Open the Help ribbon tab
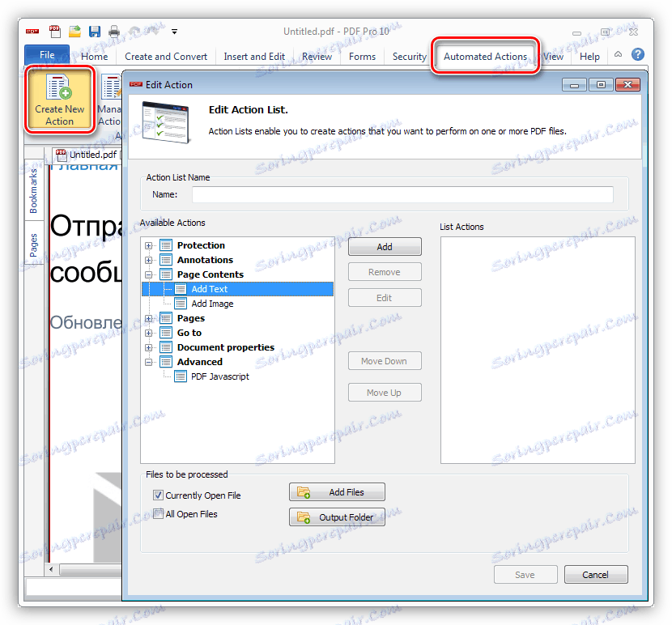The height and width of the screenshot is (625, 672). [589, 56]
